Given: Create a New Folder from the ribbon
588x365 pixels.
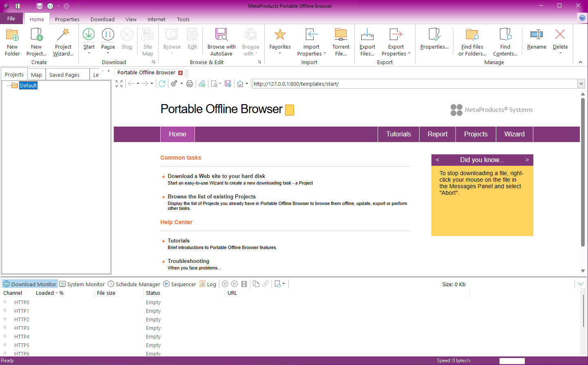Looking at the screenshot, I should pos(12,42).
